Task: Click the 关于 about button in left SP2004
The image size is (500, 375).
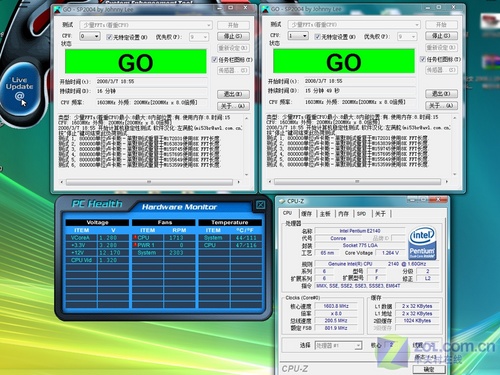Action: 233,106
